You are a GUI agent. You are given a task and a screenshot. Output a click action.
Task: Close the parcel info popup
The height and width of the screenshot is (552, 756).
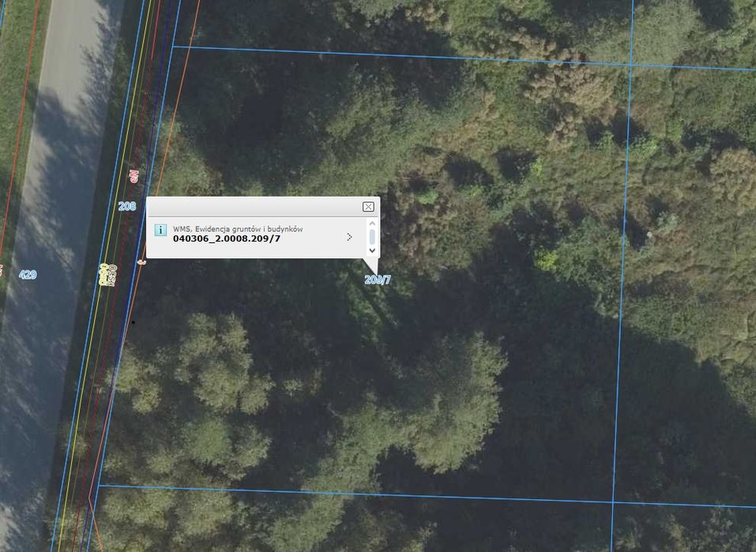(x=368, y=206)
